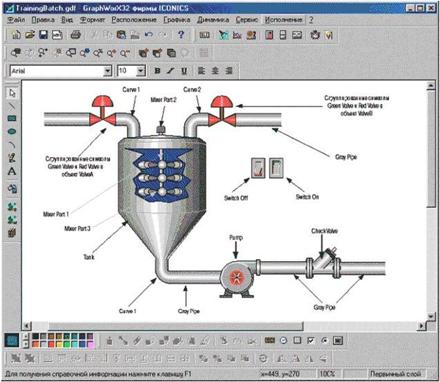This screenshot has height=382, width=440.
Task: Open the Сервис menu
Action: pyautogui.click(x=247, y=20)
